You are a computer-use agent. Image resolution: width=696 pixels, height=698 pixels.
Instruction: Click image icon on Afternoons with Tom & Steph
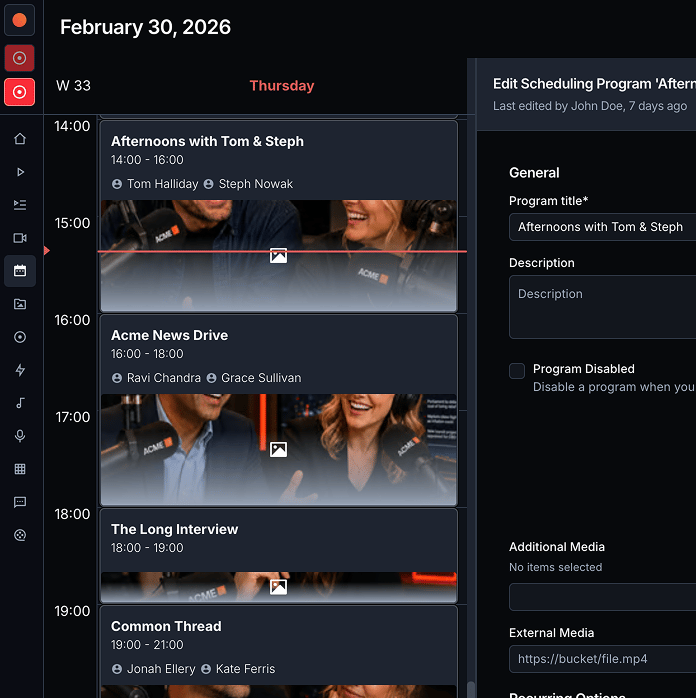279,256
